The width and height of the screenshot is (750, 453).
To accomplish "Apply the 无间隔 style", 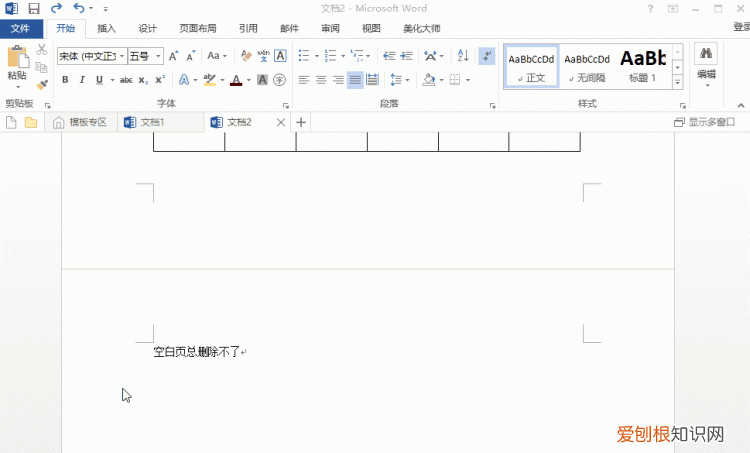I will [x=587, y=67].
